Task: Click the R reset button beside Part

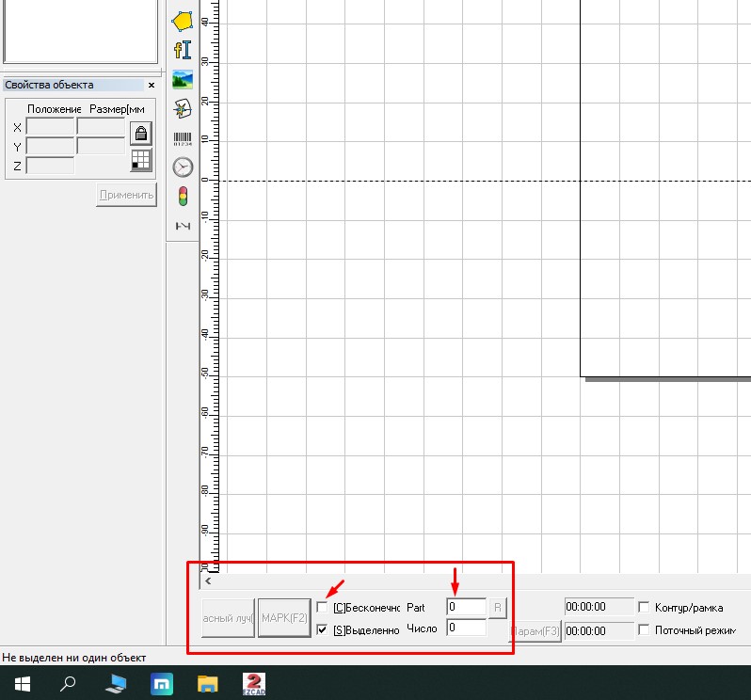Action: [498, 608]
